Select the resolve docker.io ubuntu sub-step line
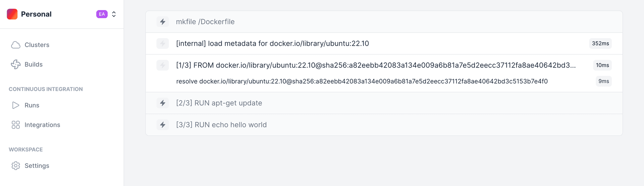Viewport: 644px width, 186px height. tap(362, 81)
